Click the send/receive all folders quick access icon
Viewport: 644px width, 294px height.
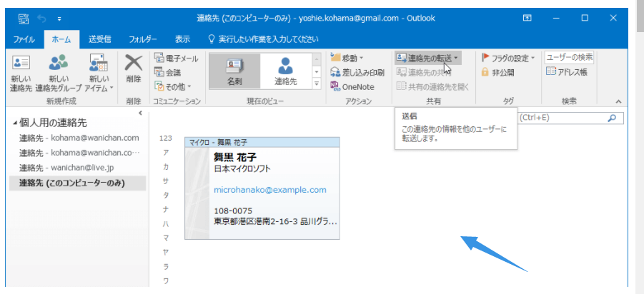24,19
